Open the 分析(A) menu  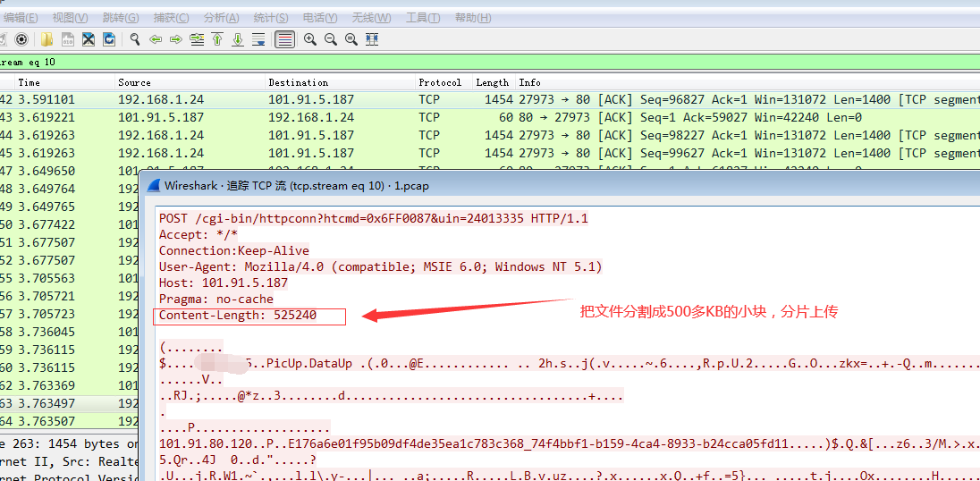click(x=221, y=18)
